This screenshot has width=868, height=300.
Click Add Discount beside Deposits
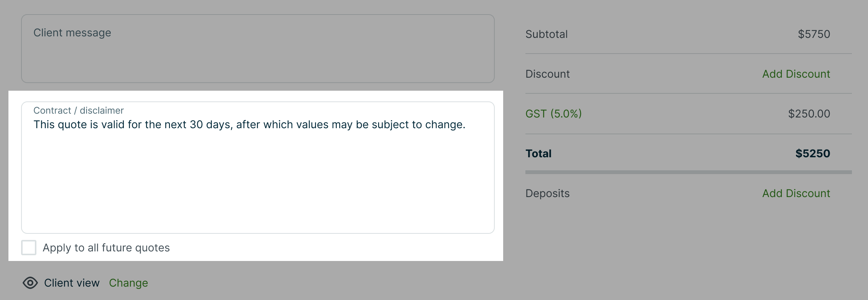pos(796,193)
